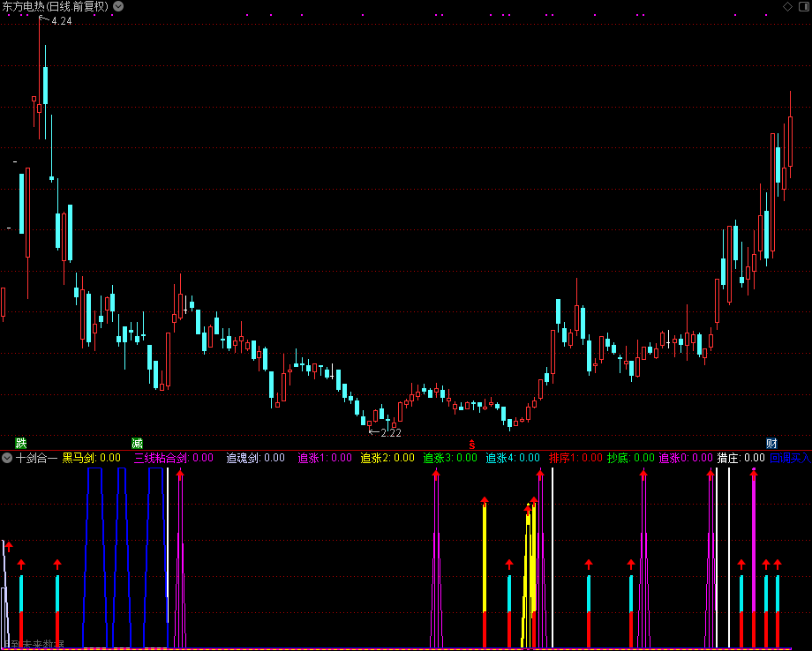The image size is (812, 651).
Task: Select the 追涨3: 0.00 indicator label
Action: click(450, 458)
